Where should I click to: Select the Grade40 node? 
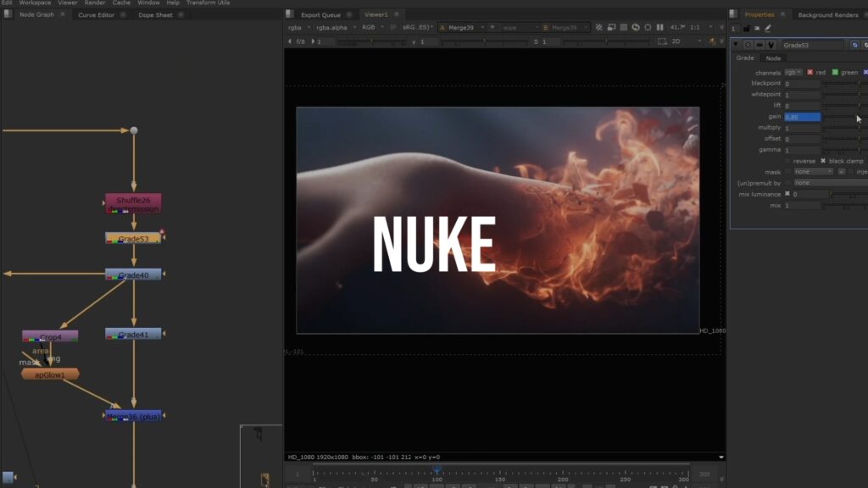133,274
